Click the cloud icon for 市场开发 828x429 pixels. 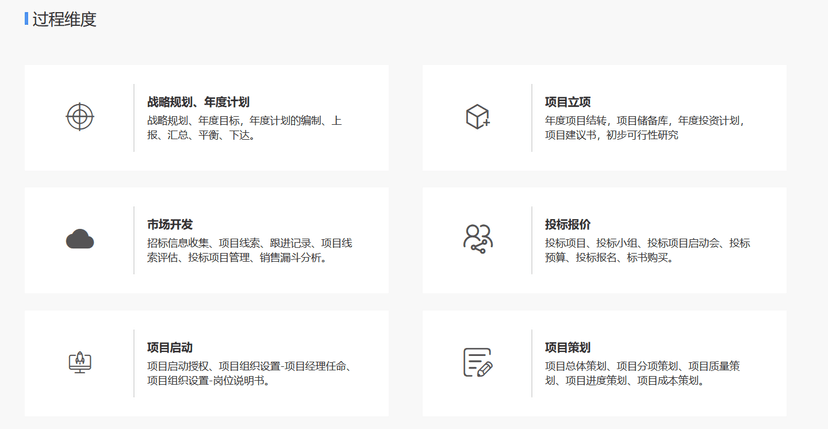coord(80,239)
